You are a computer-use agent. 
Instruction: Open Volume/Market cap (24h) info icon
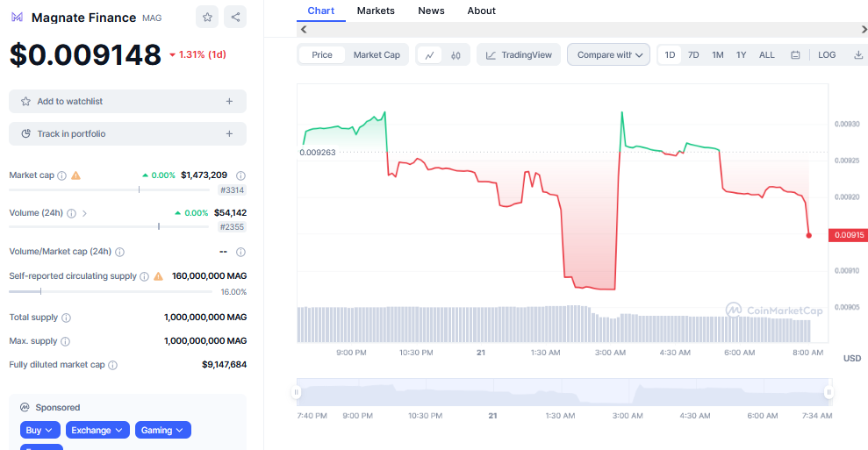click(119, 252)
